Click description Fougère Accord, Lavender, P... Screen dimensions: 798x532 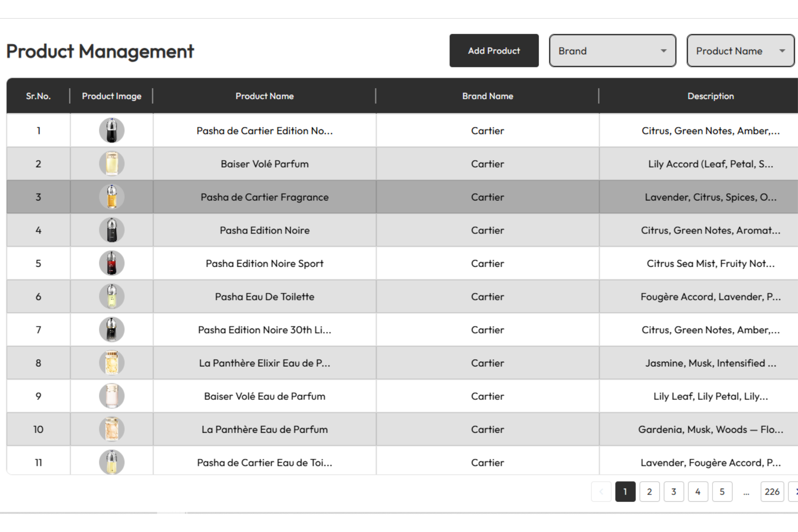(710, 296)
